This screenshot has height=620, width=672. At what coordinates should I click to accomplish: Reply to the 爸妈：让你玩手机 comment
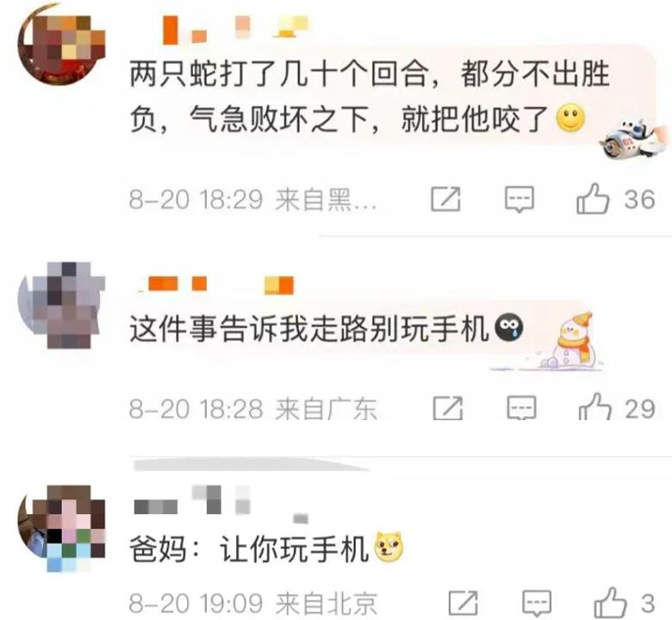pyautogui.click(x=537, y=604)
